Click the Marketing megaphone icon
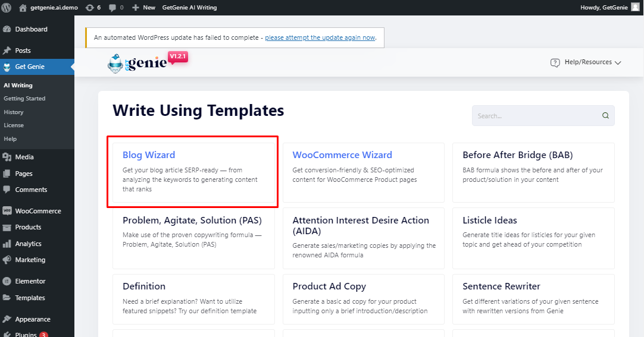Screen dimensions: 644x337 7,260
